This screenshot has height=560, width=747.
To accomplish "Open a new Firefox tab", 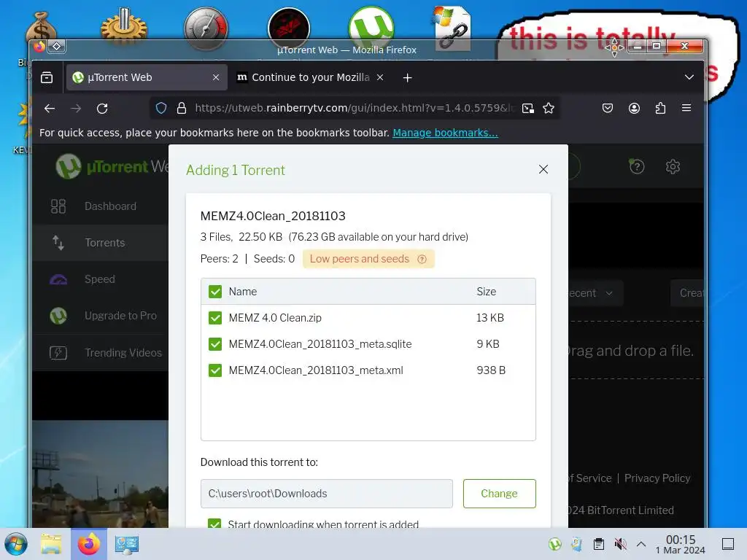I will click(x=407, y=77).
